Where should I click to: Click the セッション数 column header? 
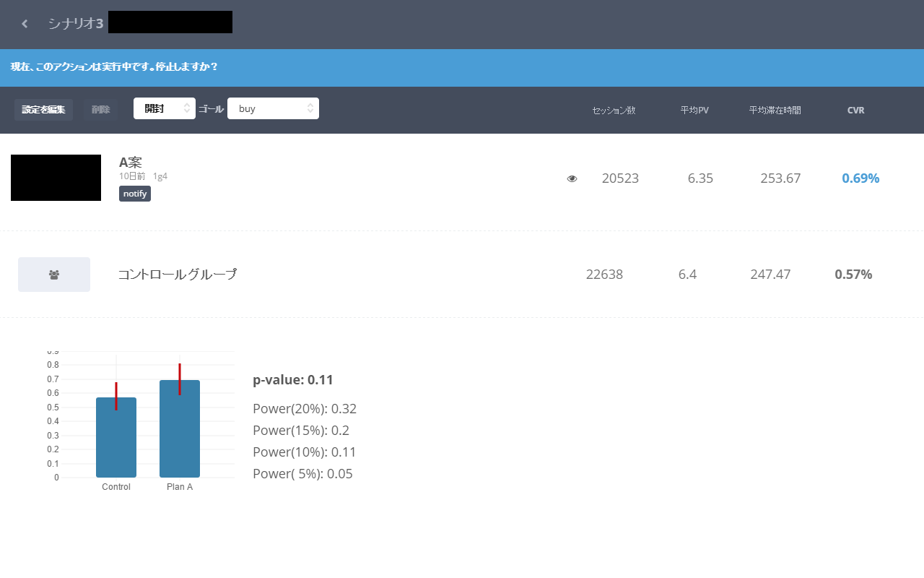614,111
